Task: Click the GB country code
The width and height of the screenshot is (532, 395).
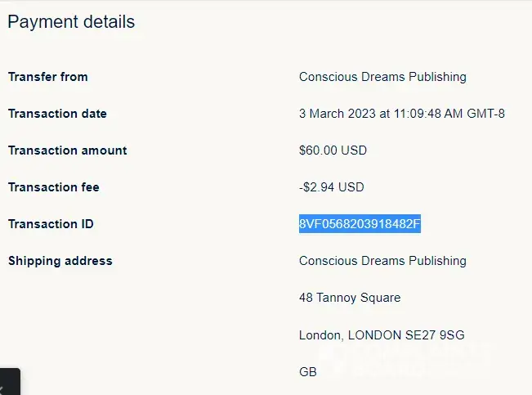Action: 307,371
